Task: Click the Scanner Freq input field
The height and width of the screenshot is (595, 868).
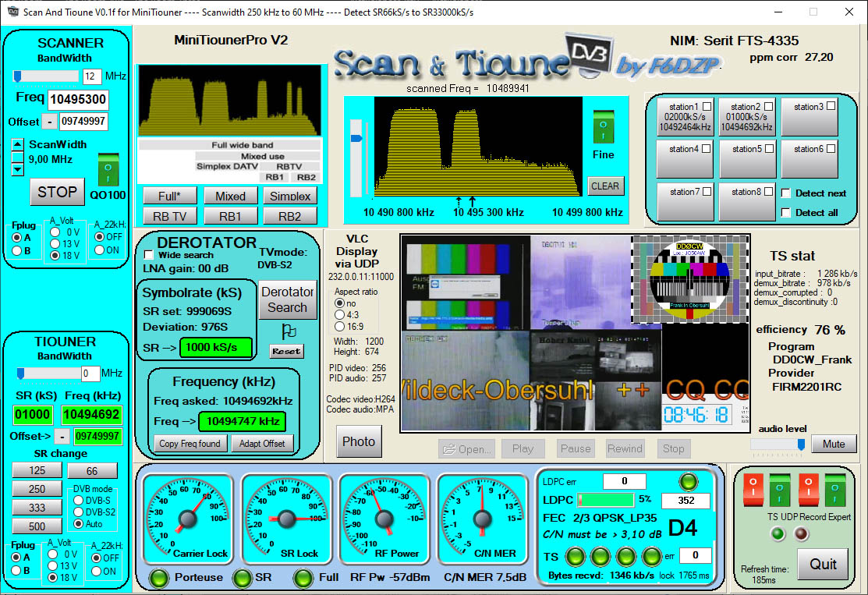Action: (78, 100)
